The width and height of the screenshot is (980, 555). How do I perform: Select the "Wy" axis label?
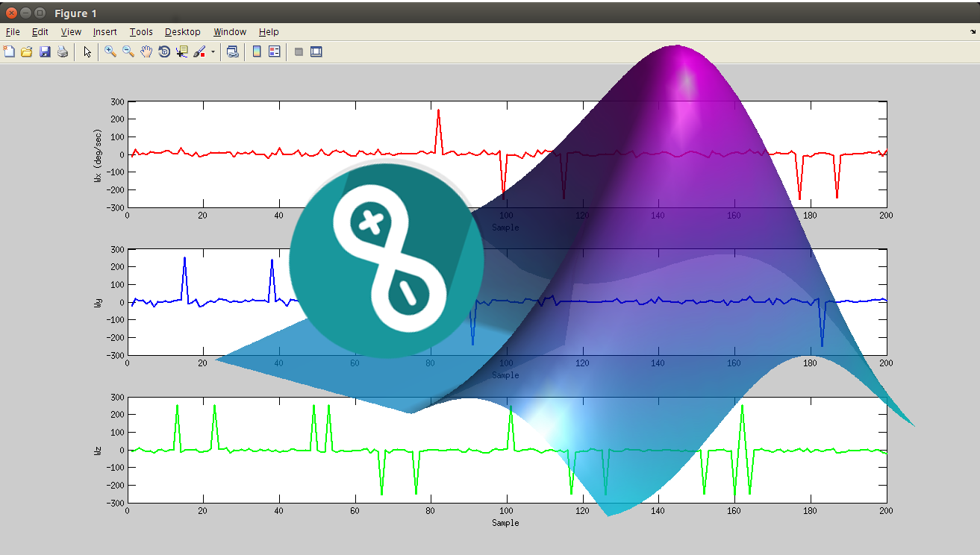(x=98, y=301)
